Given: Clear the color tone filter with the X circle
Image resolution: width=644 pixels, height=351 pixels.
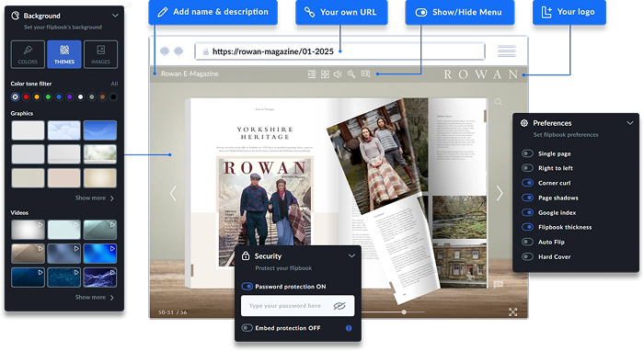Looking at the screenshot, I should coord(16,97).
